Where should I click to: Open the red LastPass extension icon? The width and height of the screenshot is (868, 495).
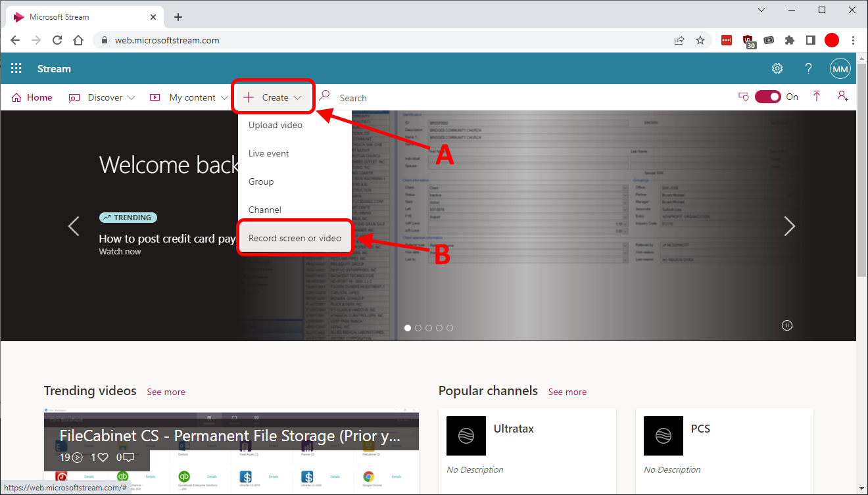(x=727, y=40)
